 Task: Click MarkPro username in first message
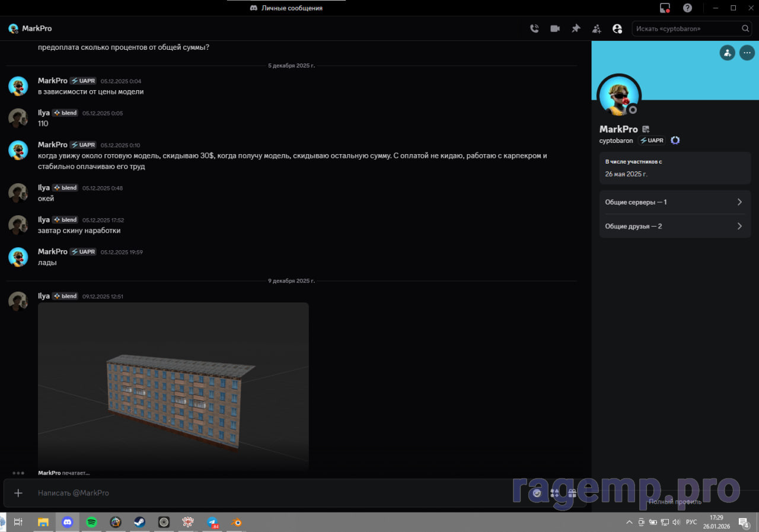[52, 81]
